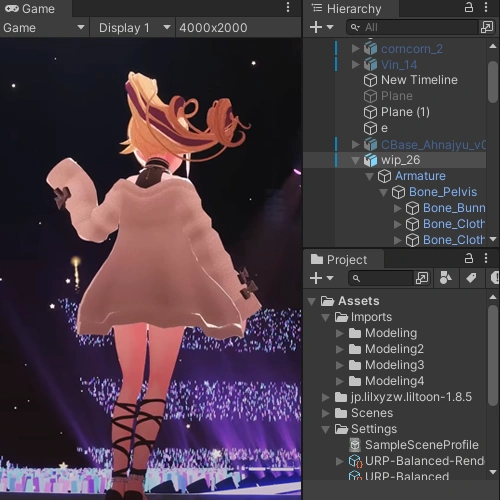Open the 4000x2000 resolution dropdown
Viewport: 500px width, 500px height.
coord(238,28)
